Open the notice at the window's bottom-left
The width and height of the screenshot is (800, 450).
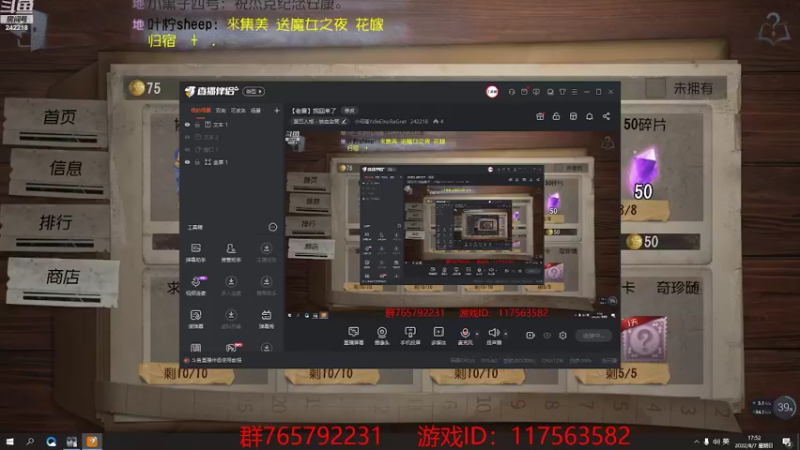coord(213,360)
